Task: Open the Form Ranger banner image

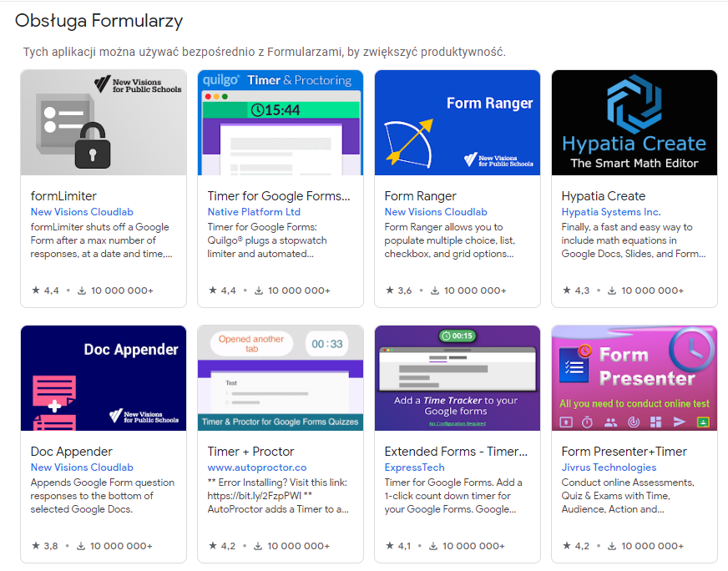Action: click(458, 123)
